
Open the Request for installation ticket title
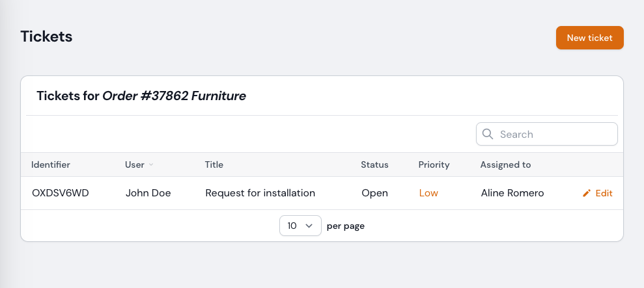coord(260,193)
